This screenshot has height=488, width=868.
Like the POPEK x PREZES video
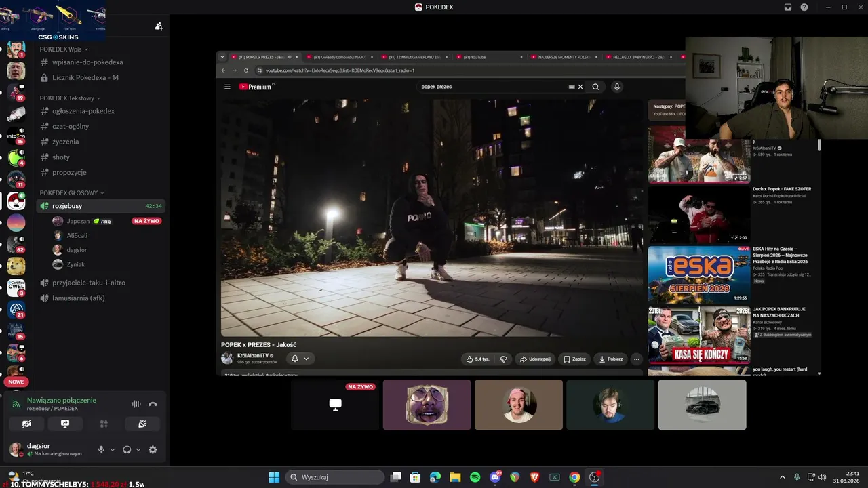tap(477, 359)
